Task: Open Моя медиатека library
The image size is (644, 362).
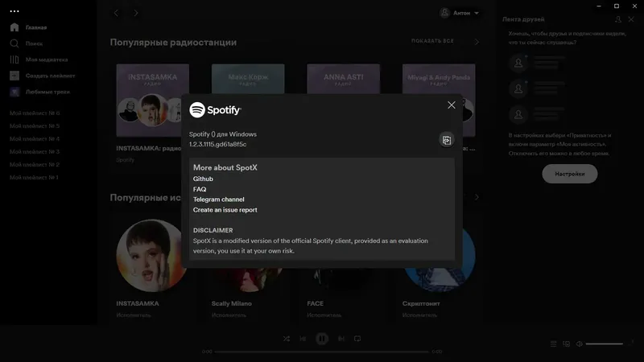Action: 47,60
